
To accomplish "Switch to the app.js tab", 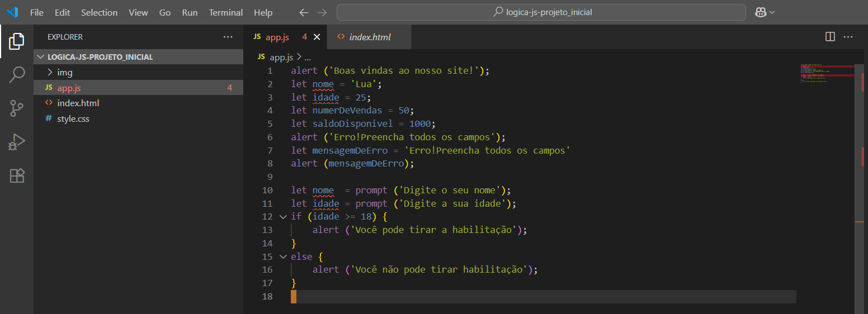I will (x=285, y=37).
